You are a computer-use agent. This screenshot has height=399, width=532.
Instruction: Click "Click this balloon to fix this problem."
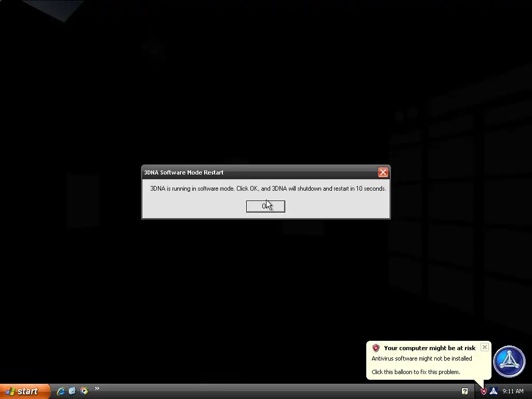coord(416,372)
